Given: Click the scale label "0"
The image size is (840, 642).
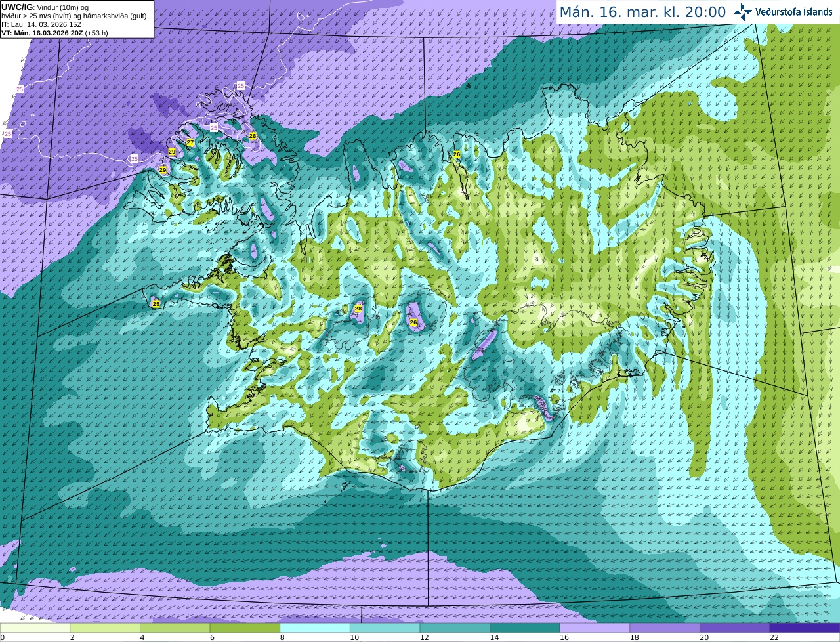Looking at the screenshot, I should click(x=3, y=637).
